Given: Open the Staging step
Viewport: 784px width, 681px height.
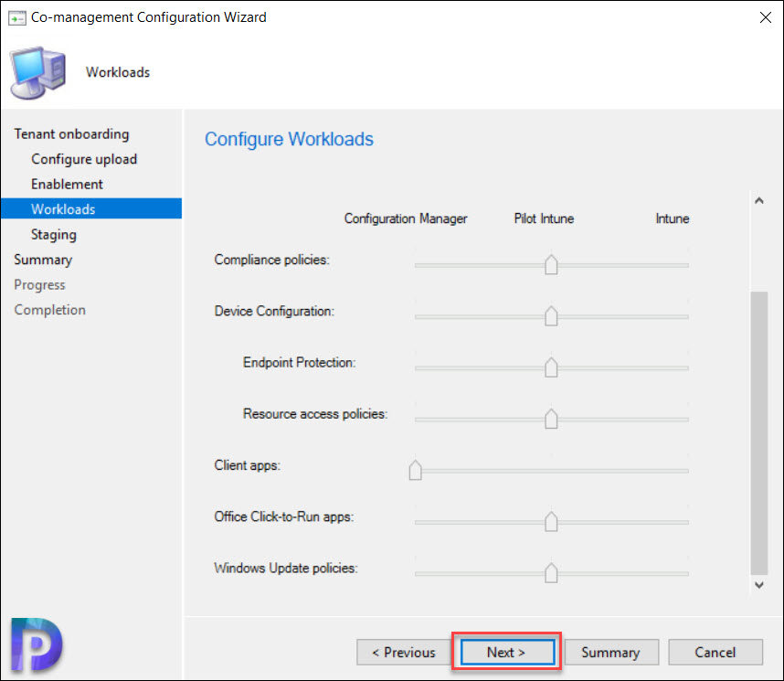Looking at the screenshot, I should click(54, 235).
